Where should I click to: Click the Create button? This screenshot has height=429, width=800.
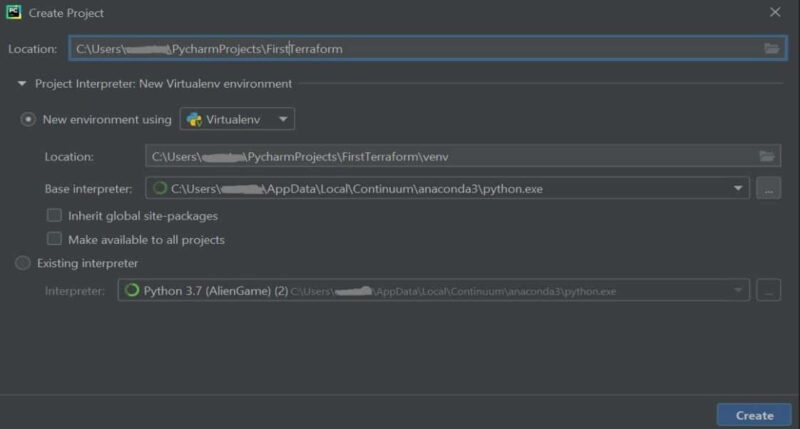(x=754, y=415)
